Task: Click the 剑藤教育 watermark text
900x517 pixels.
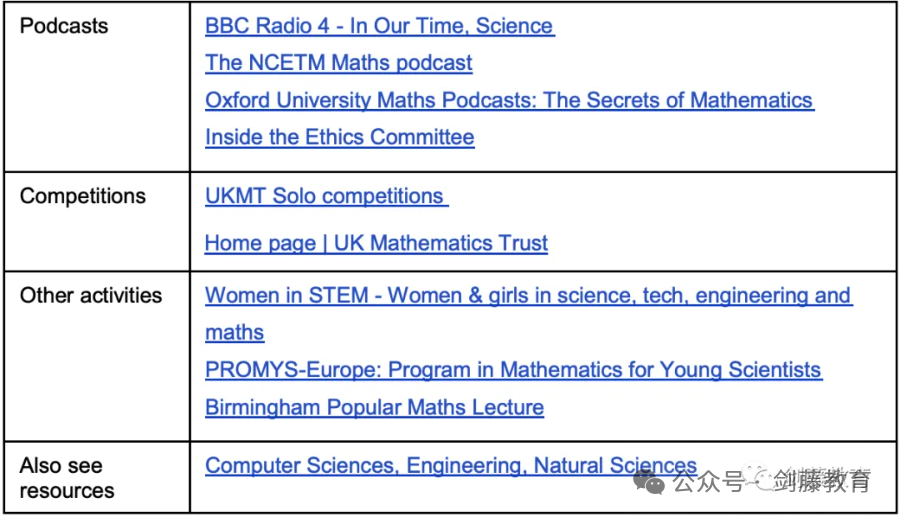Action: click(821, 481)
